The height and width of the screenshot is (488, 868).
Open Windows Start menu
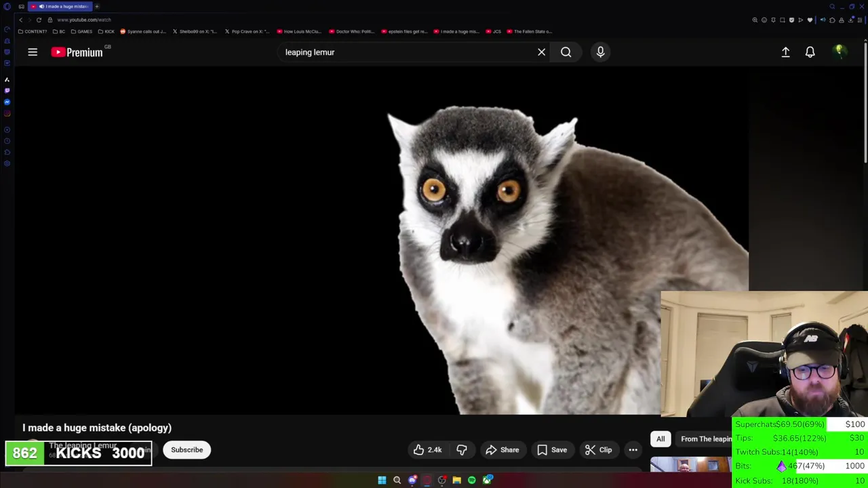pyautogui.click(x=382, y=480)
